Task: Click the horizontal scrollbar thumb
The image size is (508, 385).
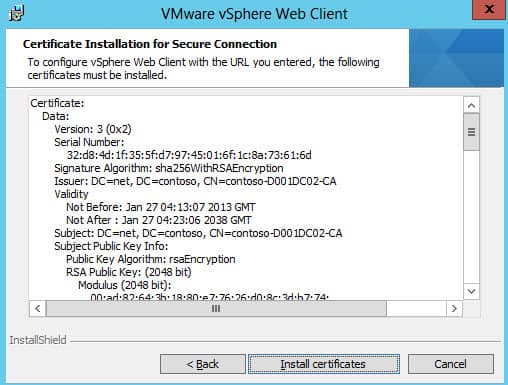Action: pos(216,309)
